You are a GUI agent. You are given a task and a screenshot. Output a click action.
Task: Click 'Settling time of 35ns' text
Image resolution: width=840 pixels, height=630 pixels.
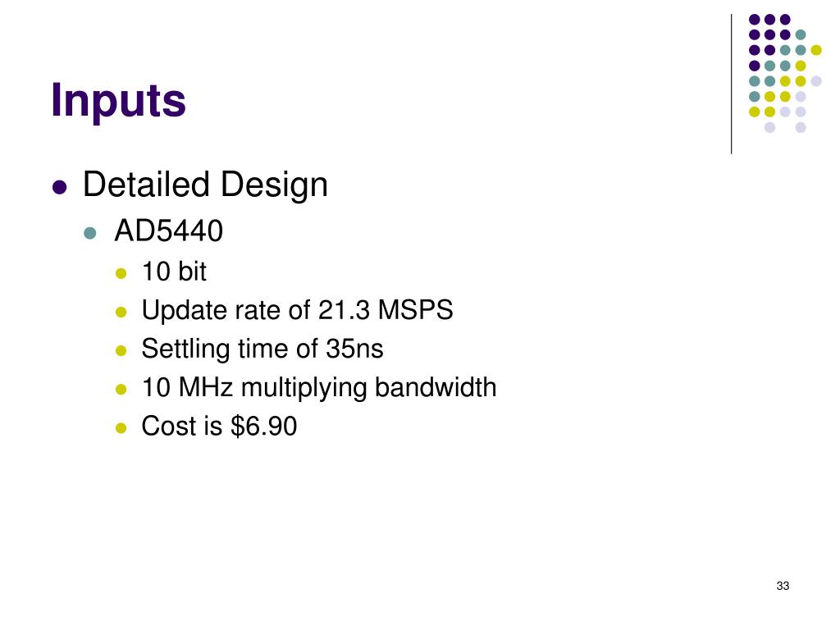point(262,349)
